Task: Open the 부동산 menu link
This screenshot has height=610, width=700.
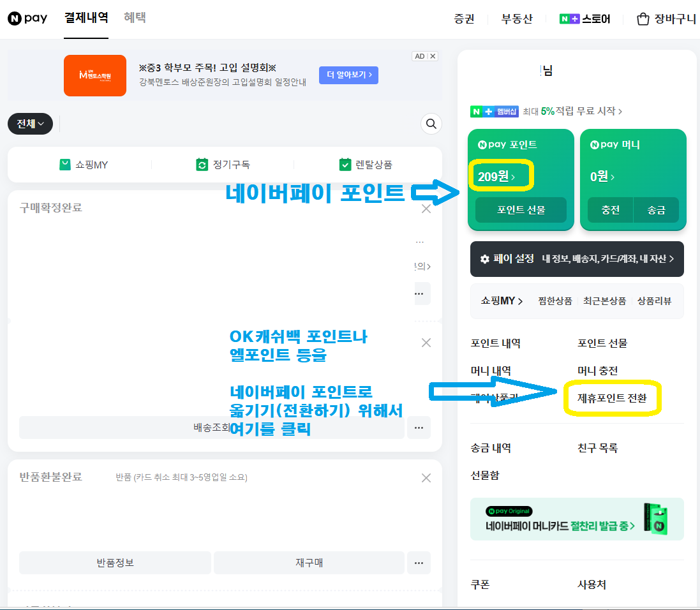Action: click(x=517, y=19)
